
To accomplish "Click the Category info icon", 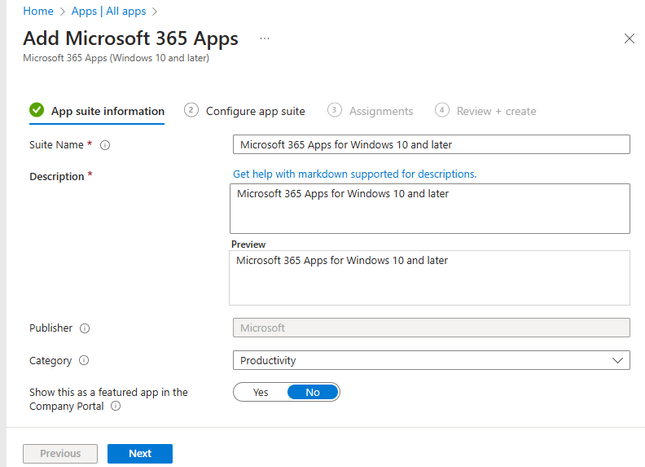I will coord(83,360).
